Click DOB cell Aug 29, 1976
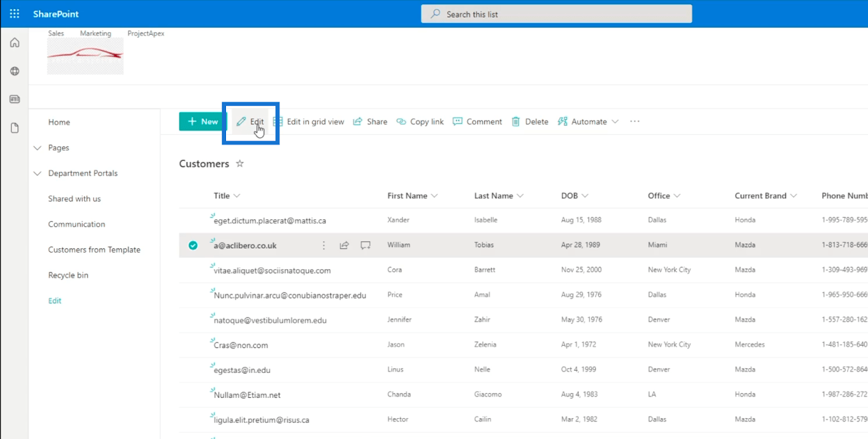The height and width of the screenshot is (439, 868). pos(581,295)
